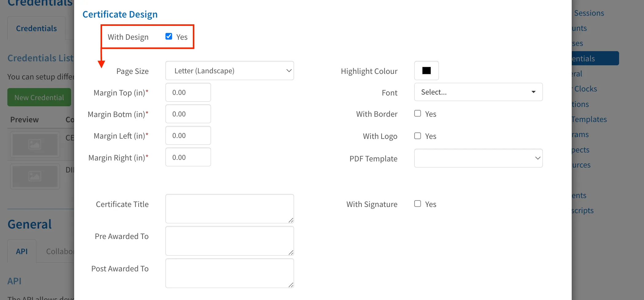Click the Post Awarded To text area
The width and height of the screenshot is (644, 300).
coord(230,273)
